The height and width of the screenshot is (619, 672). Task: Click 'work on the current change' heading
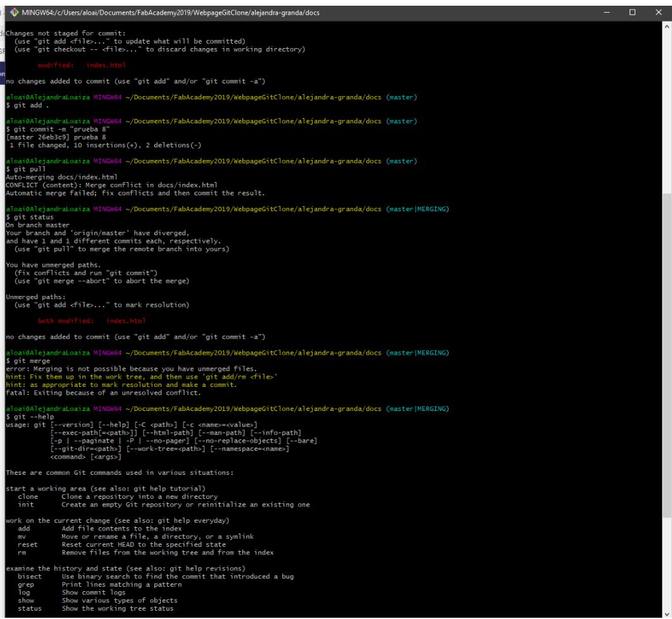(118, 520)
